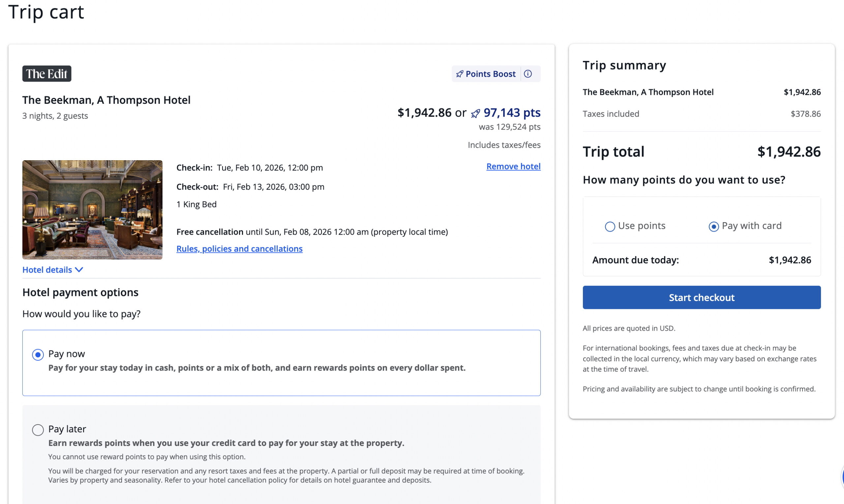844x504 pixels.
Task: Re-select the Pay now radio option
Action: pyautogui.click(x=38, y=354)
